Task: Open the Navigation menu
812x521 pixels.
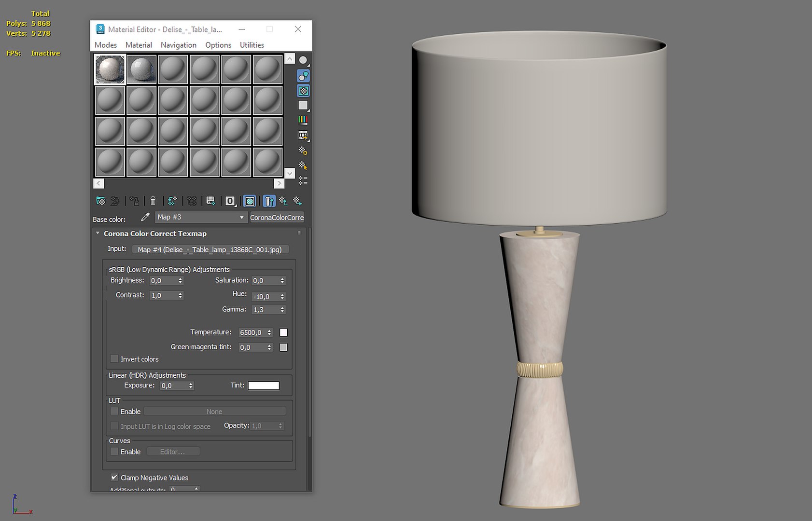Action: coord(179,45)
